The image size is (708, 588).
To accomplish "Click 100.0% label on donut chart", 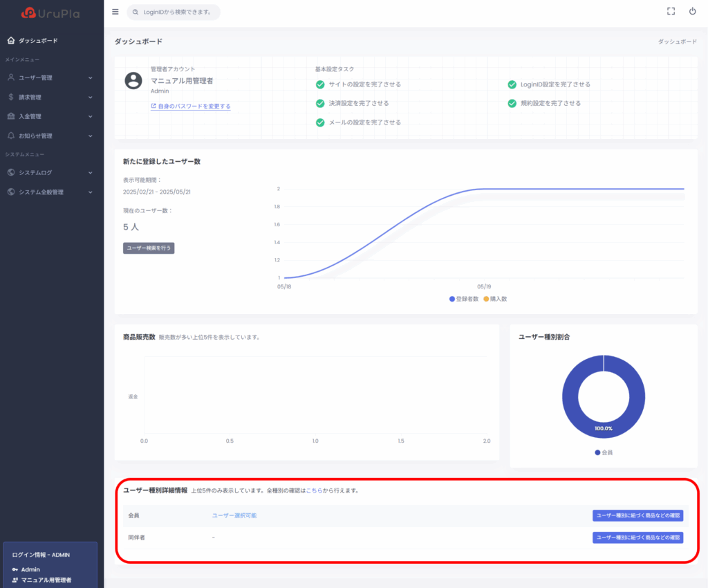I will click(603, 429).
